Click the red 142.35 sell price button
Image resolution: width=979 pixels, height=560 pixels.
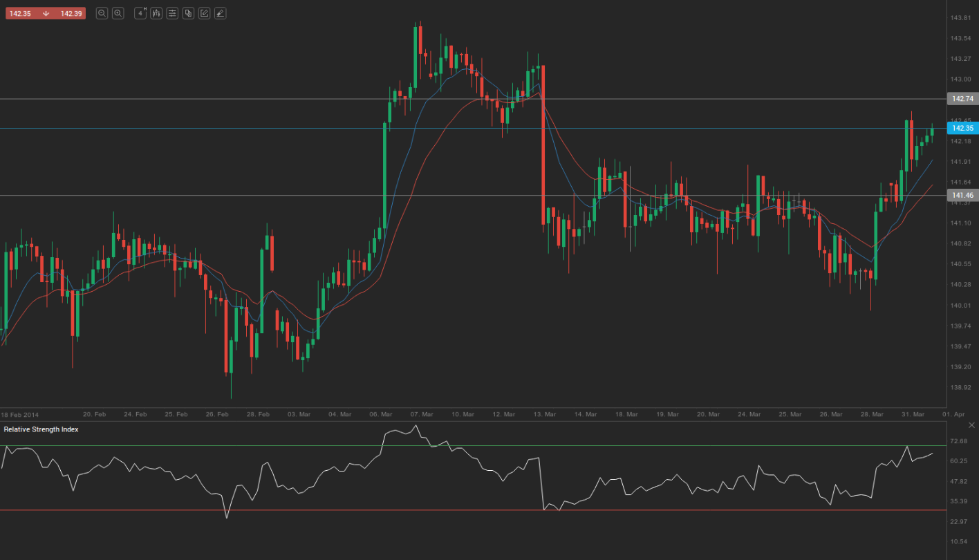pos(21,13)
